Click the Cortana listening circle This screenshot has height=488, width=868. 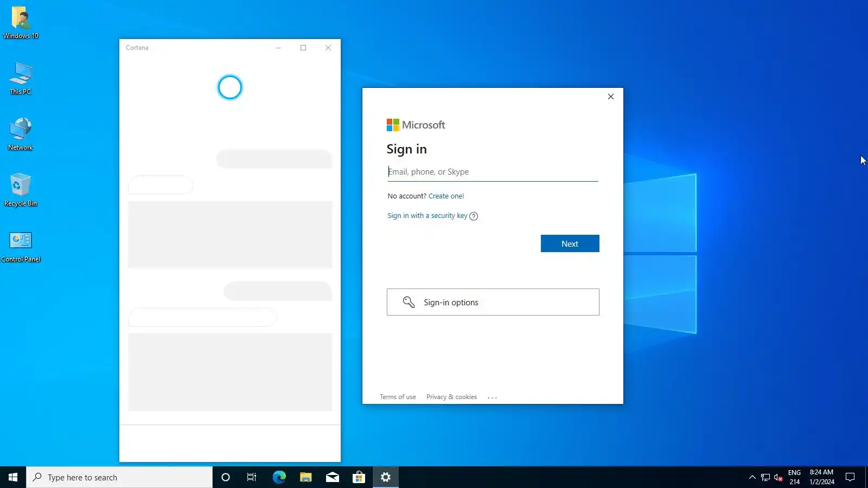click(x=229, y=87)
